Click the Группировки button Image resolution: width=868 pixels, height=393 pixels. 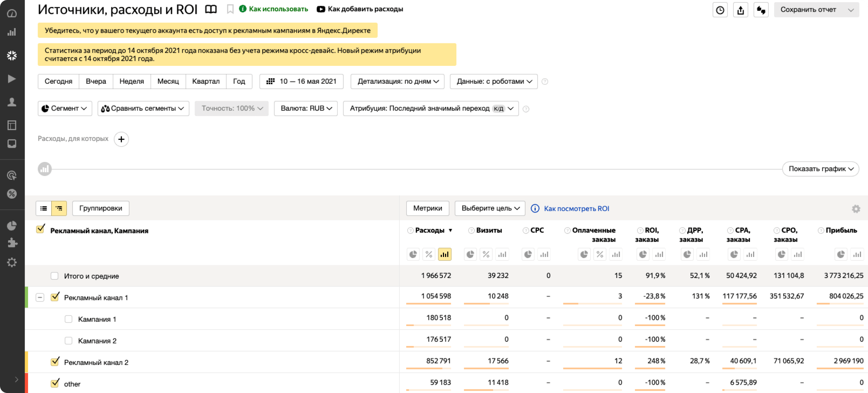tap(100, 209)
